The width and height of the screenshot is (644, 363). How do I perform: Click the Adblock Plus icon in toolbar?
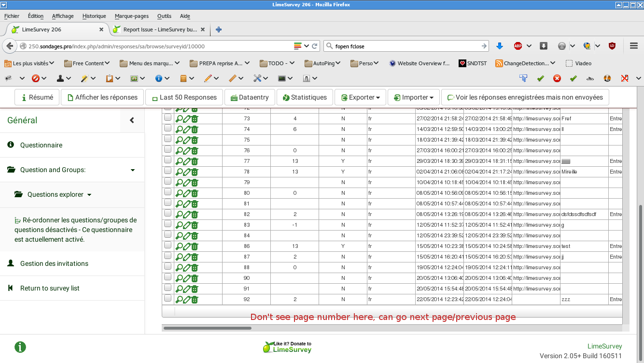518,46
